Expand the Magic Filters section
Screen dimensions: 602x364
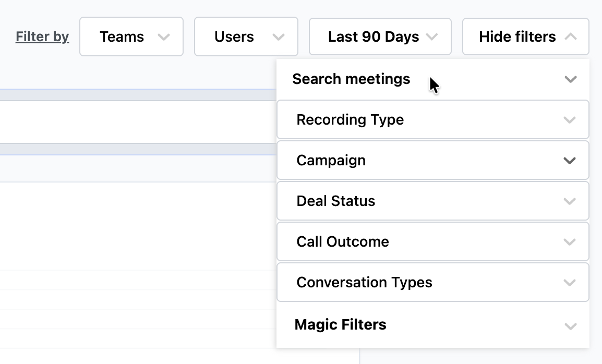(x=340, y=325)
